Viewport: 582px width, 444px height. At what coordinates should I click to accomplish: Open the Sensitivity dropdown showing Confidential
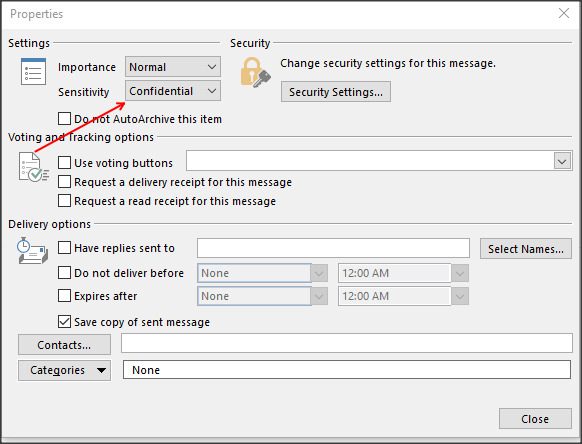(x=173, y=91)
